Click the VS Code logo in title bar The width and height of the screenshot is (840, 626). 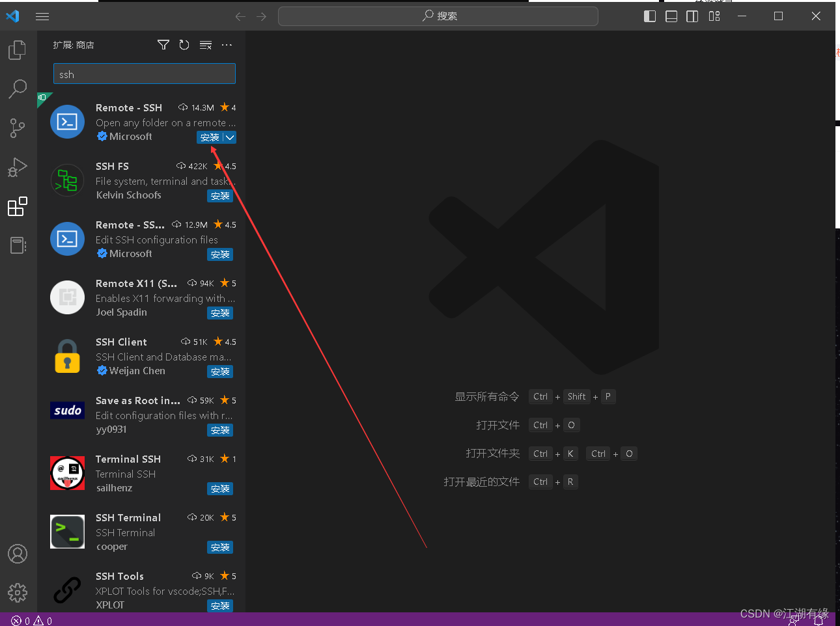12,16
